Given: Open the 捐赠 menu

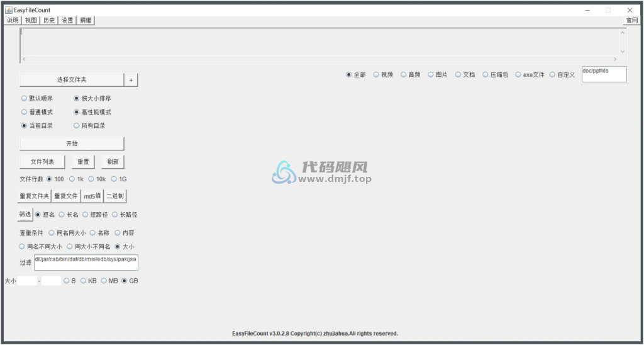Looking at the screenshot, I should point(86,21).
